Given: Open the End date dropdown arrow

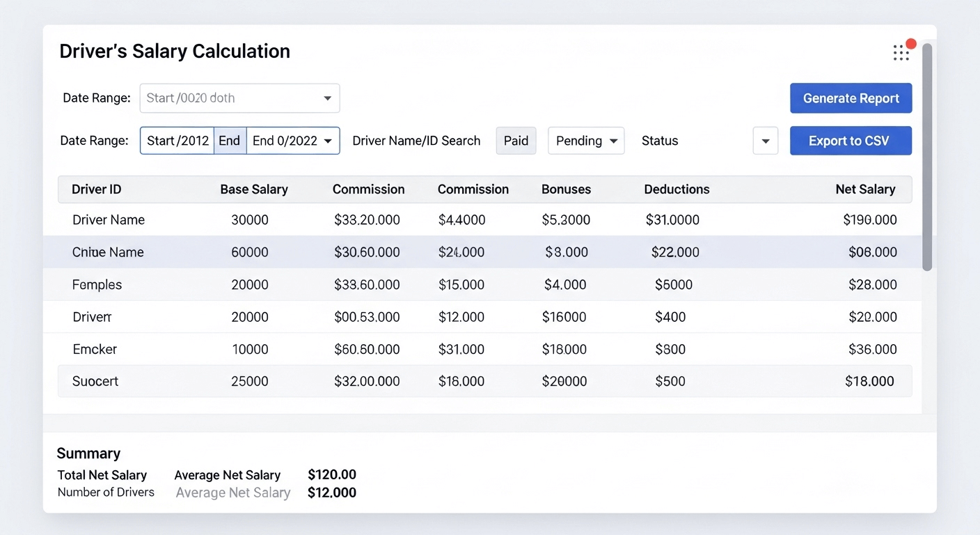Looking at the screenshot, I should pyautogui.click(x=328, y=141).
